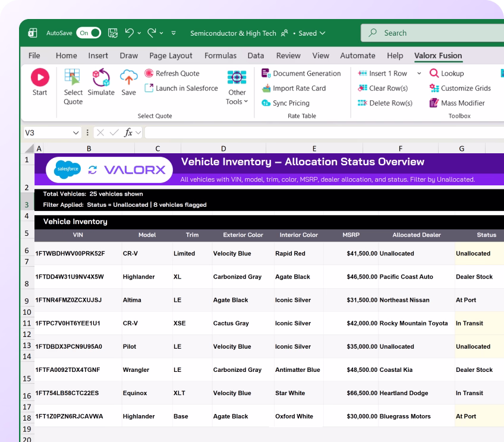This screenshot has width=504, height=442.
Task: Click the Select All corner triangle
Action: coord(30,148)
